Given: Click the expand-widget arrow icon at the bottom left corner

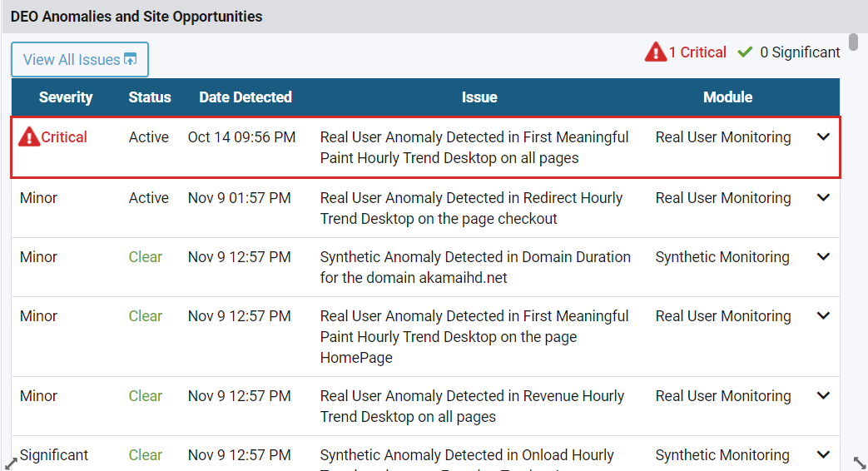Looking at the screenshot, I should tap(10, 463).
